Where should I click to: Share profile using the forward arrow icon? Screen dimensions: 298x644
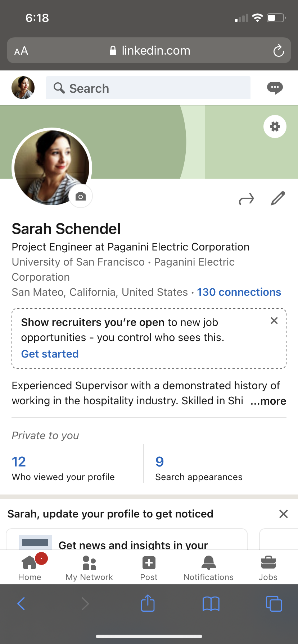[247, 199]
